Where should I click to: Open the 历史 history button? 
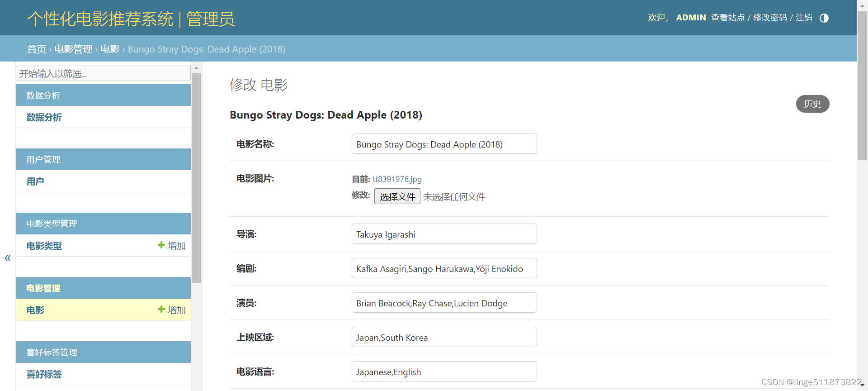812,104
